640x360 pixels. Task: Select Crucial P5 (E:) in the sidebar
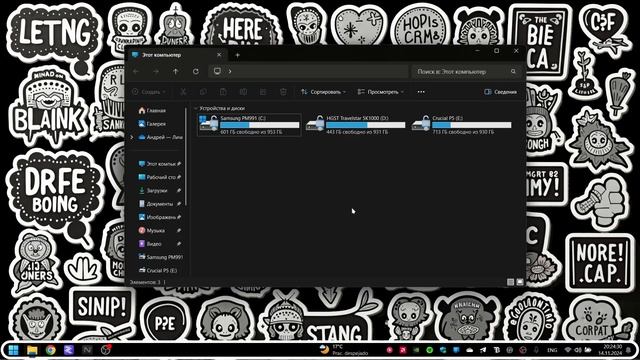[x=158, y=271]
